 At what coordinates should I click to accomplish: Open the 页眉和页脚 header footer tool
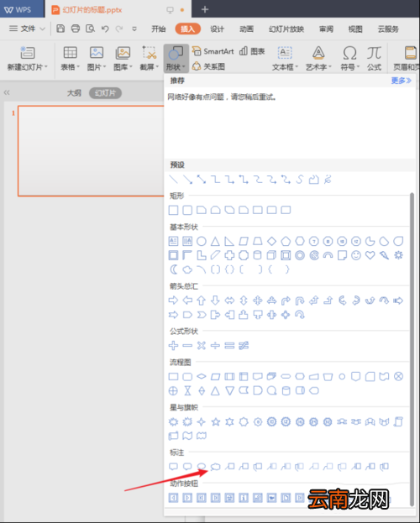pos(407,59)
